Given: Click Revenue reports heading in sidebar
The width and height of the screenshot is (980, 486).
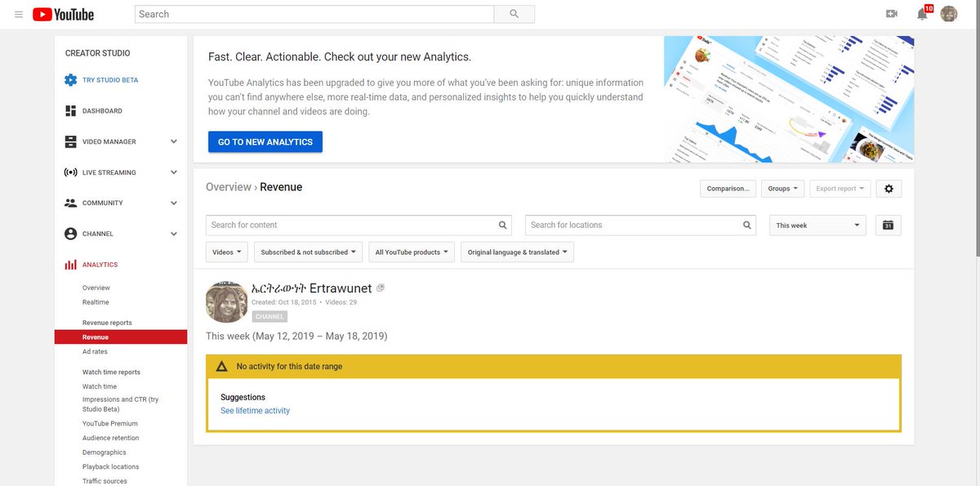Looking at the screenshot, I should (107, 323).
